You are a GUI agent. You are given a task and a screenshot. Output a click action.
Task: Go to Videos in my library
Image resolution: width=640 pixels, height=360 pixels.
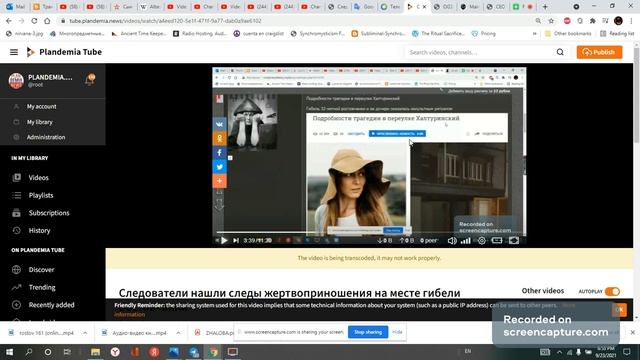[x=38, y=178]
